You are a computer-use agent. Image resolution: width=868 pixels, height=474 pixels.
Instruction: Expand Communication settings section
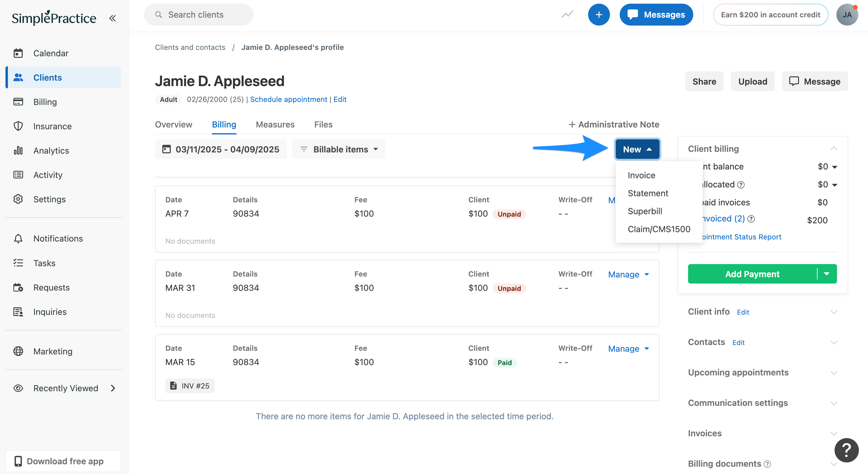click(834, 403)
